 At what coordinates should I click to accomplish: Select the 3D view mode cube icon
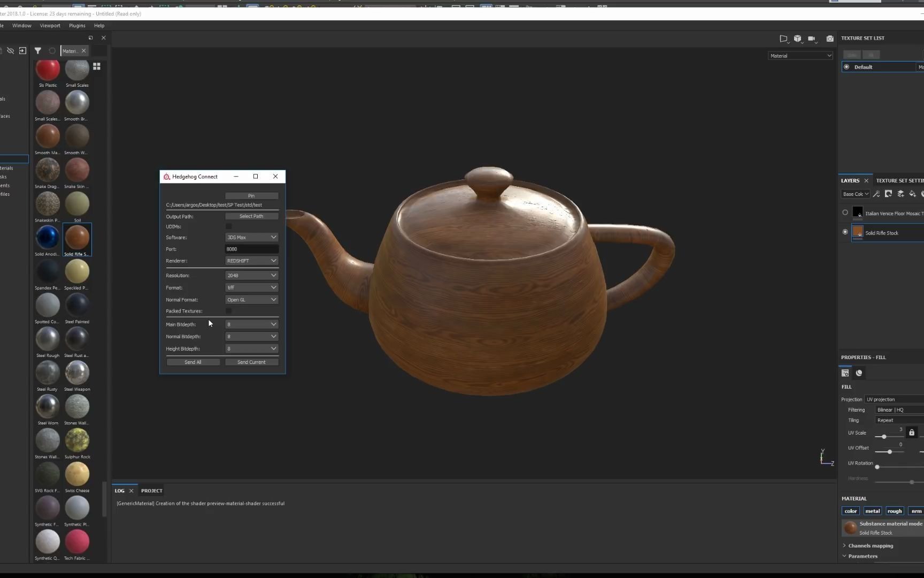point(798,38)
